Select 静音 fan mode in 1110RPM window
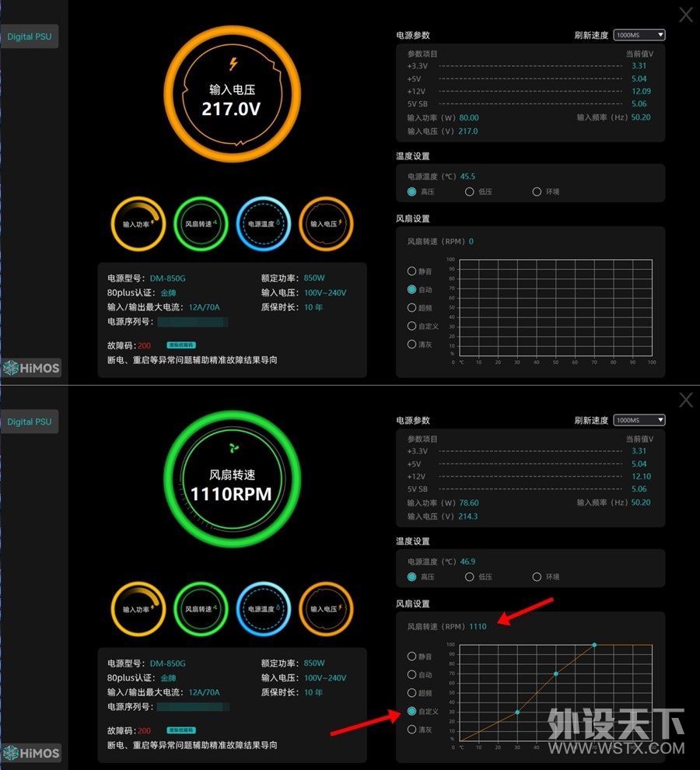The height and width of the screenshot is (770, 700). coord(411,656)
